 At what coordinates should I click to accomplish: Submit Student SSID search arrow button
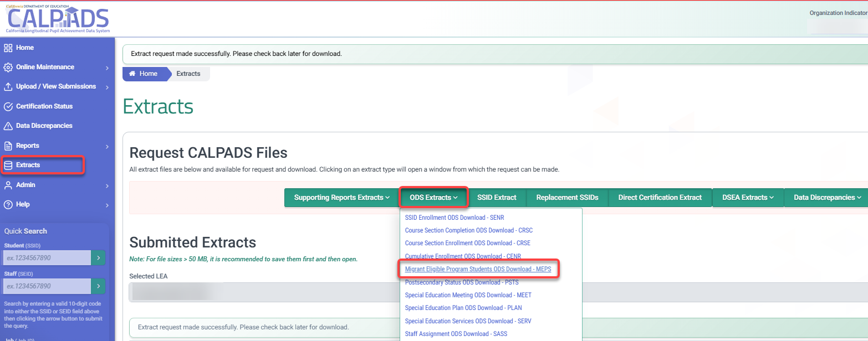click(x=98, y=257)
